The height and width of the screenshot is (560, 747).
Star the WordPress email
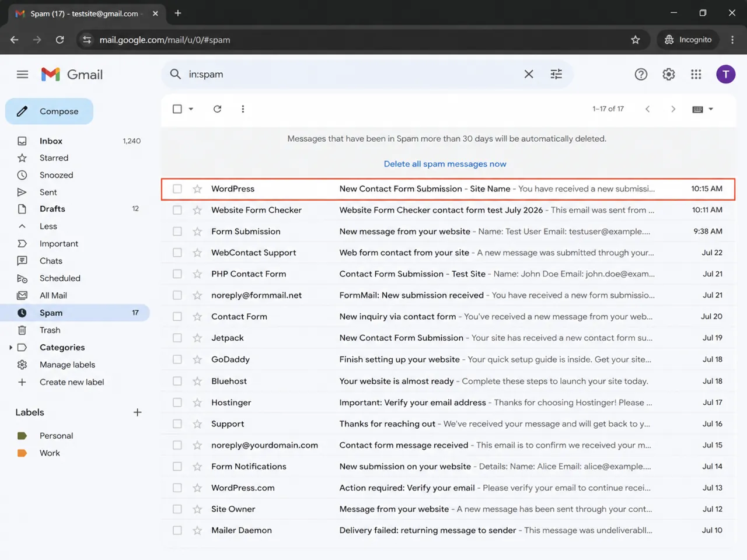(197, 189)
